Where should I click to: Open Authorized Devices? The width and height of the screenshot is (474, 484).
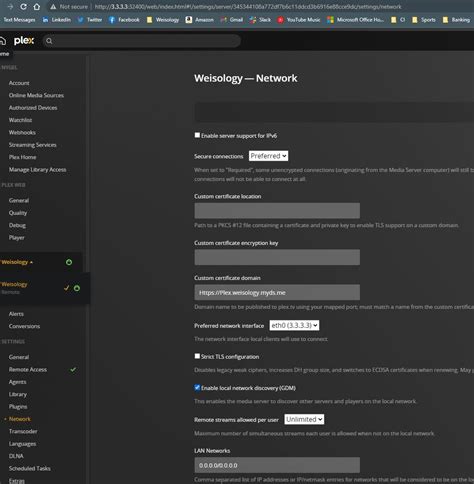point(33,108)
